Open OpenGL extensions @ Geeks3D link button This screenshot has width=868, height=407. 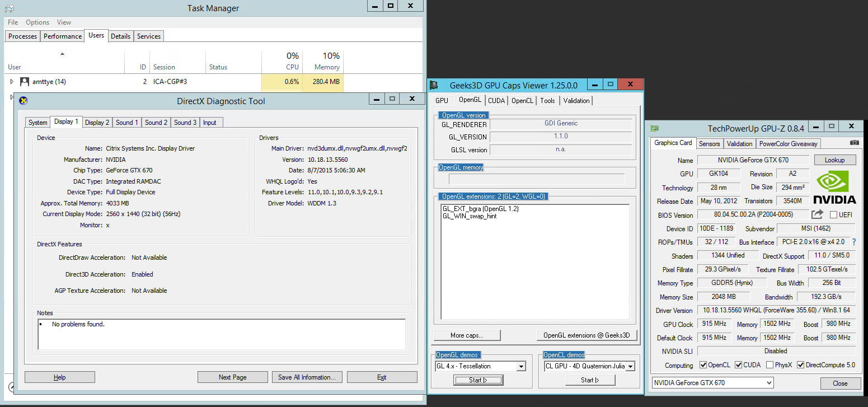[x=587, y=335]
